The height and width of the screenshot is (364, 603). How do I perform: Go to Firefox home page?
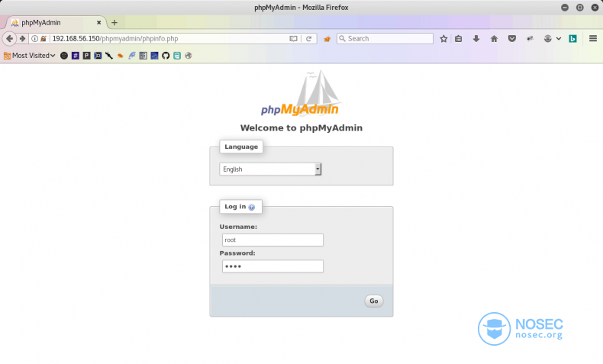coord(494,38)
